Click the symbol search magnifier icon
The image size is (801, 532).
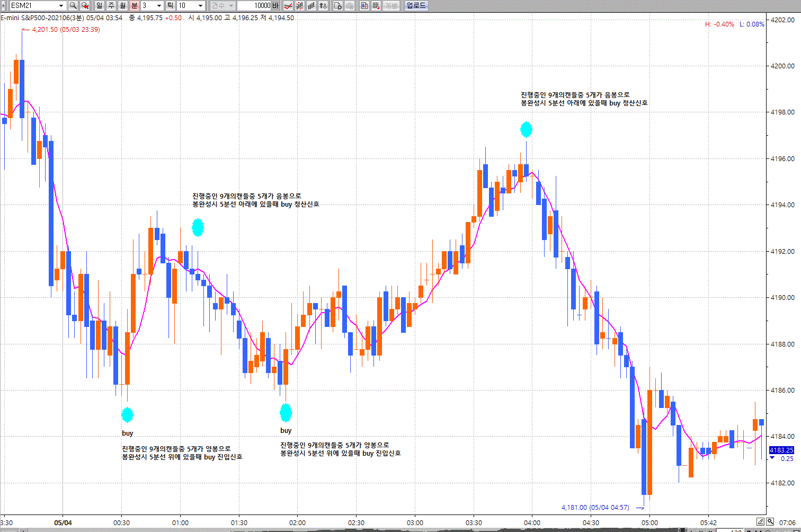click(x=73, y=5)
